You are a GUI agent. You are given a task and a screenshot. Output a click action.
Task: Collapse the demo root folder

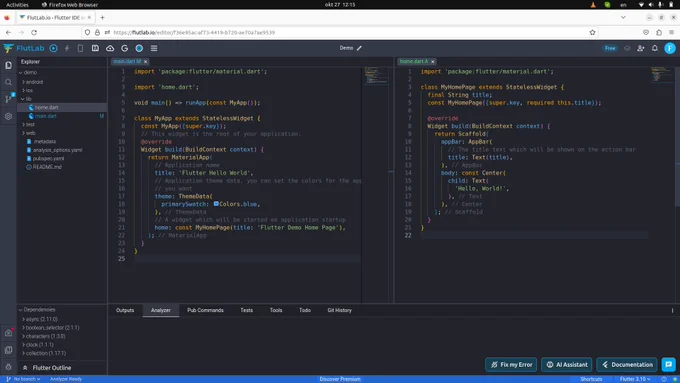[x=21, y=73]
